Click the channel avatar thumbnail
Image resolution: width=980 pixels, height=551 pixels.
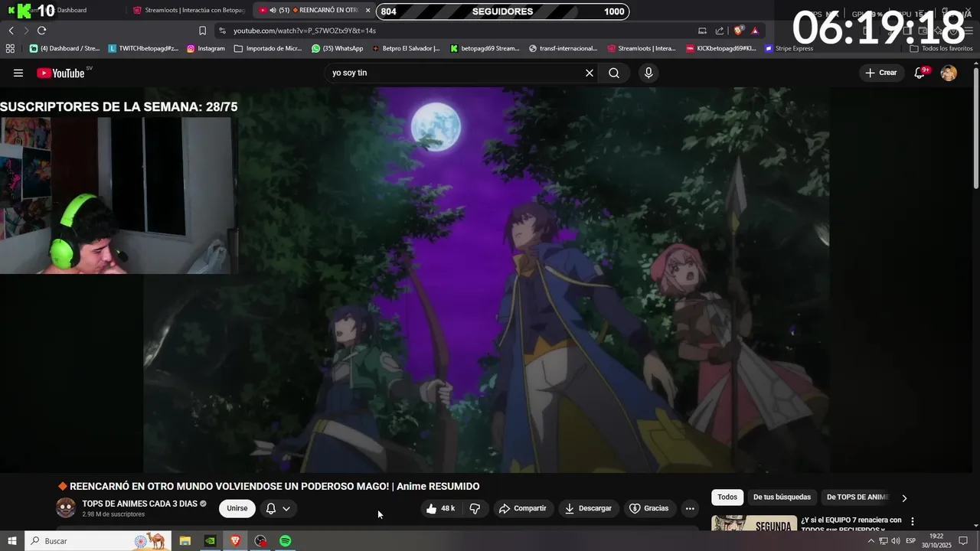click(66, 507)
